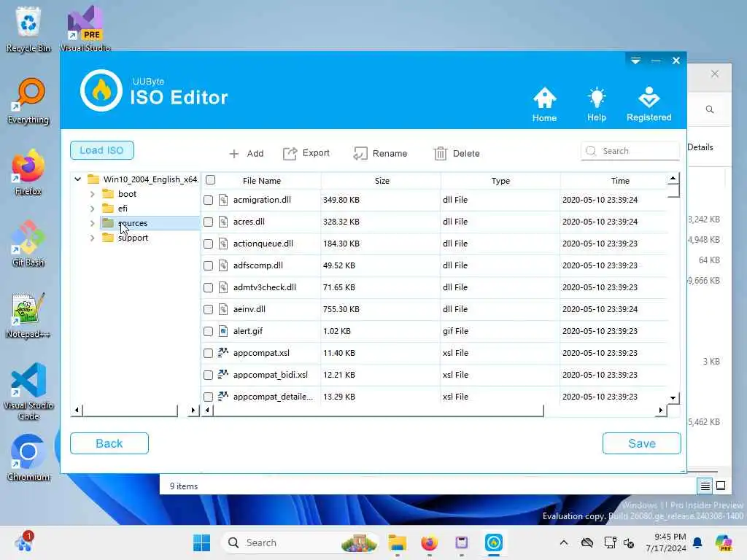This screenshot has width=747, height=560.
Task: Sort the list by the Size column
Action: (382, 181)
